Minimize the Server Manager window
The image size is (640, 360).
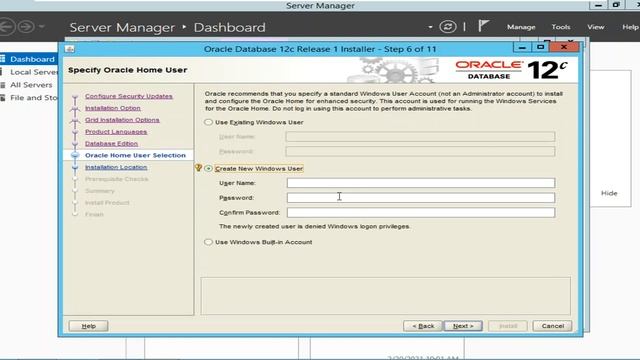598,5
